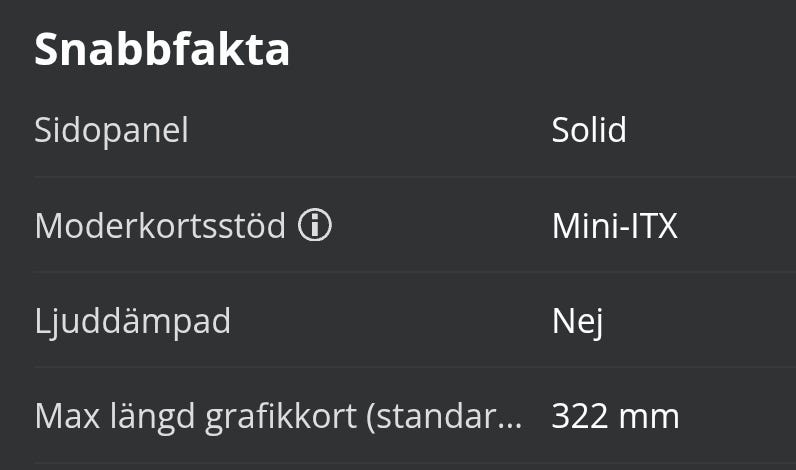This screenshot has width=796, height=470.
Task: Click the separator below Moderkortsstöd row
Action: (415, 272)
